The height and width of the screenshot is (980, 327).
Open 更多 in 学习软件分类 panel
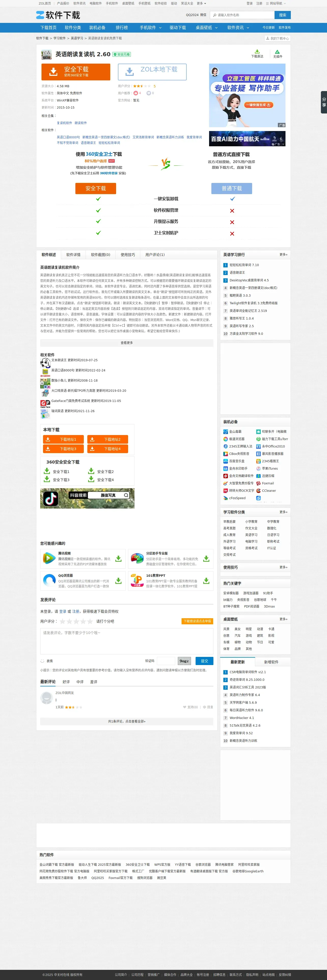(283, 512)
